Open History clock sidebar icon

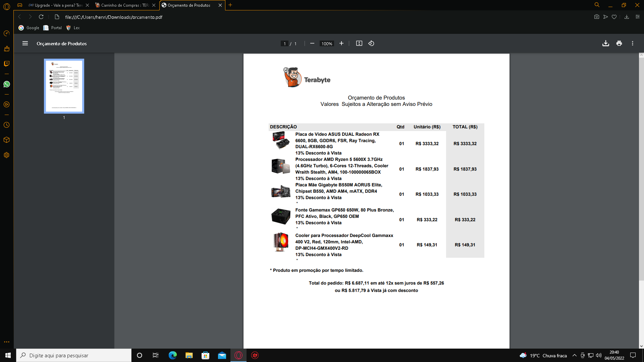[x=6, y=125]
